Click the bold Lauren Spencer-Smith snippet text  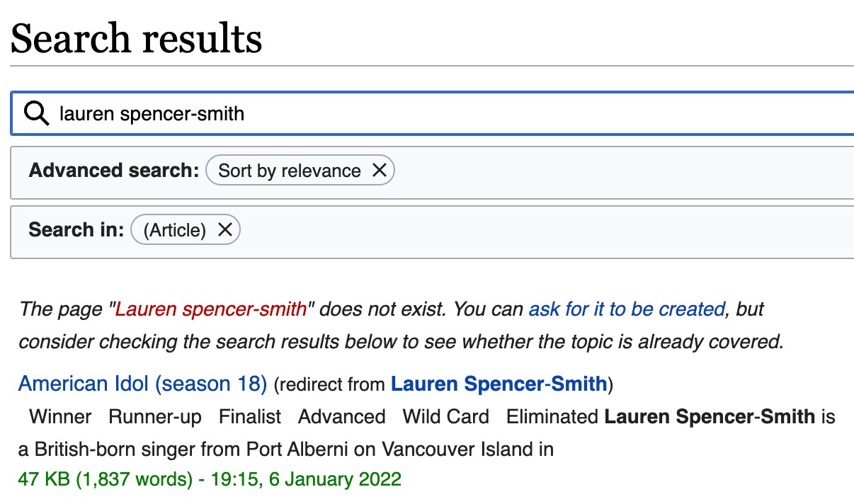[710, 416]
